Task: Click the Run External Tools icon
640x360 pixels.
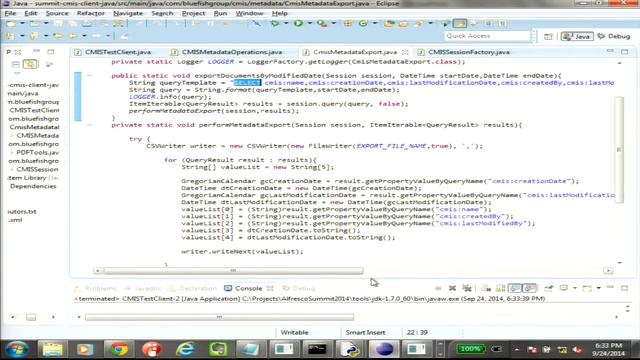Action: click(322, 23)
